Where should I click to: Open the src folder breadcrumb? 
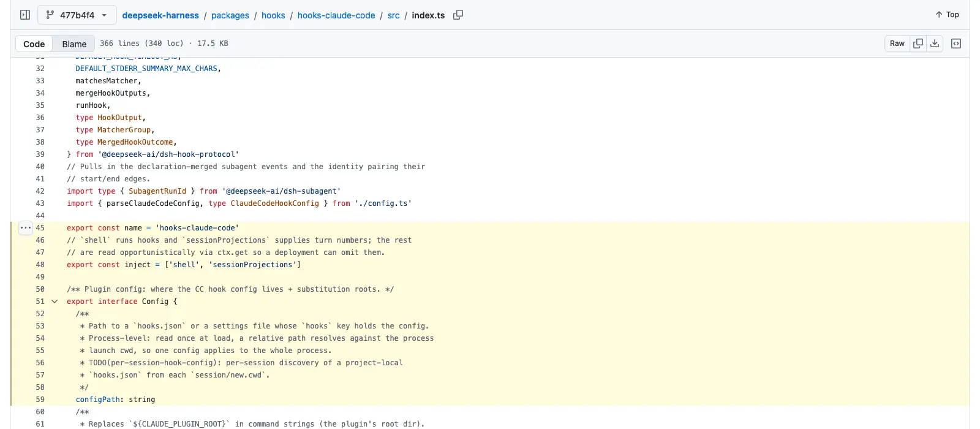click(393, 15)
